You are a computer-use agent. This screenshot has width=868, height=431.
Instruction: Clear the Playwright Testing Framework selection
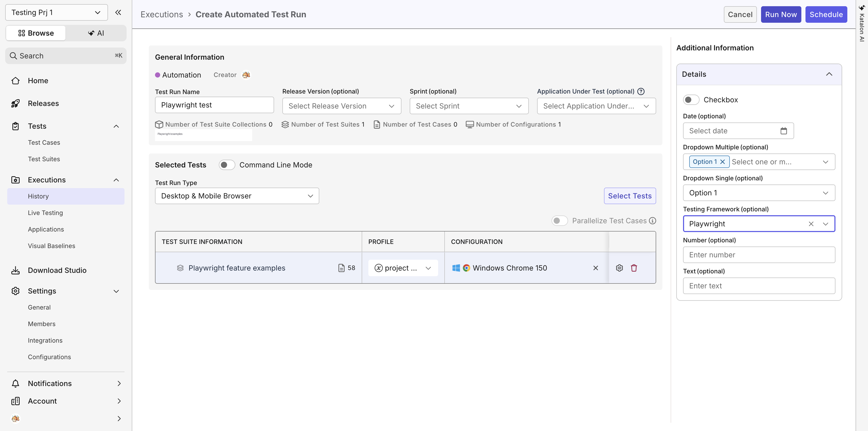(x=811, y=224)
